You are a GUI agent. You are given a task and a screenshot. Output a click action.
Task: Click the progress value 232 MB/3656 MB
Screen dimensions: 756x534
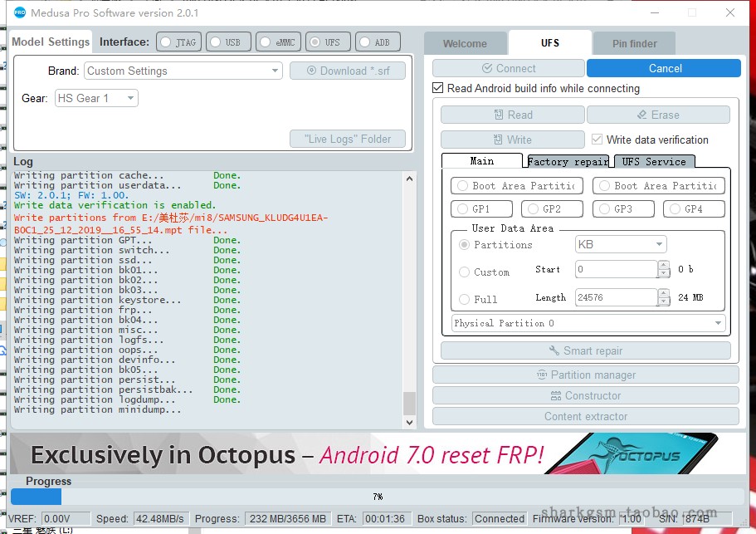[288, 518]
